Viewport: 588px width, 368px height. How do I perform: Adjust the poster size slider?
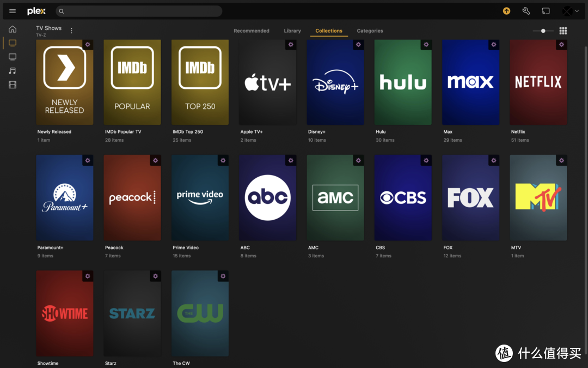coord(543,31)
